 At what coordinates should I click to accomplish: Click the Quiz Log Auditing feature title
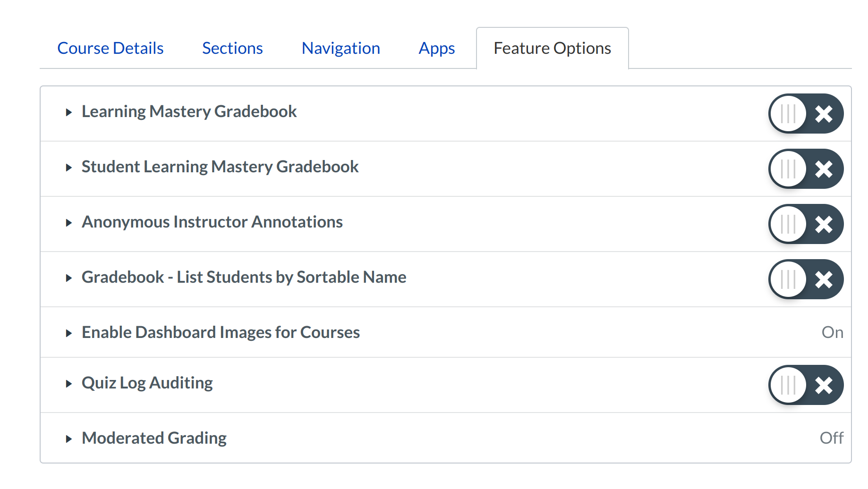click(x=147, y=383)
